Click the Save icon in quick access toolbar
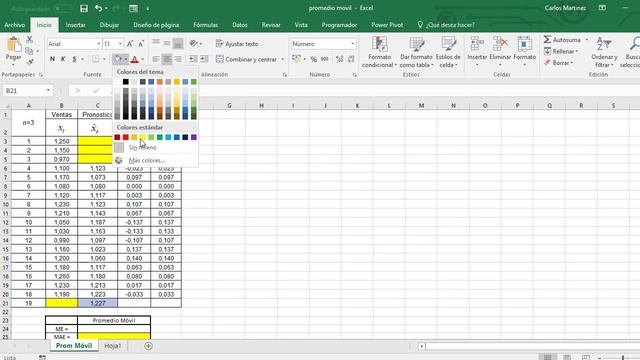640x360 pixels. [84, 8]
